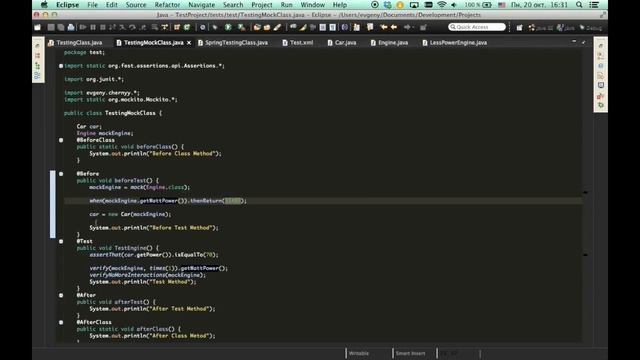Screen dimensions: 640x360
Task: Click the Suspend debug toolbar icon
Action: point(93,27)
